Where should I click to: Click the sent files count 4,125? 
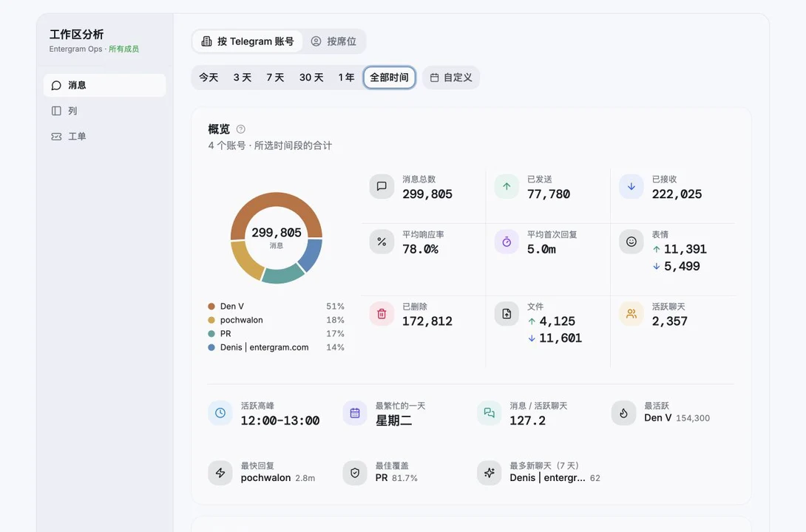click(x=558, y=321)
